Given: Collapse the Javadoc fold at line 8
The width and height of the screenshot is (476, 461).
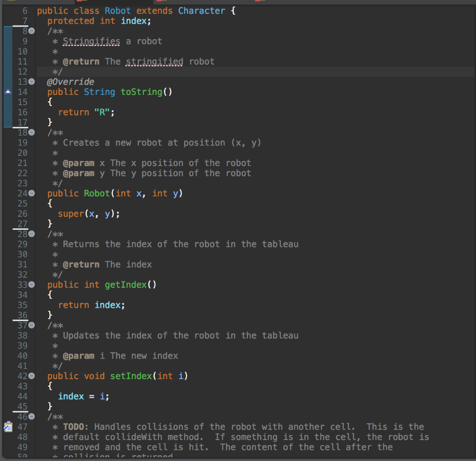Looking at the screenshot, I should coord(32,31).
